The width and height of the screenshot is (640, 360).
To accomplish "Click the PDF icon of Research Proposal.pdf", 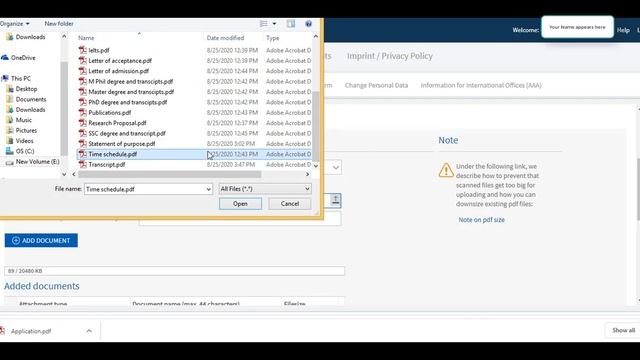I will (x=83, y=123).
